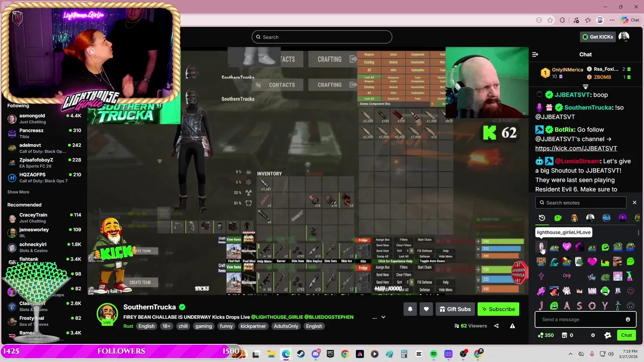Screen dimensions: 644x362
Task: Pick the pink cross emote
Action: pyautogui.click(x=541, y=276)
